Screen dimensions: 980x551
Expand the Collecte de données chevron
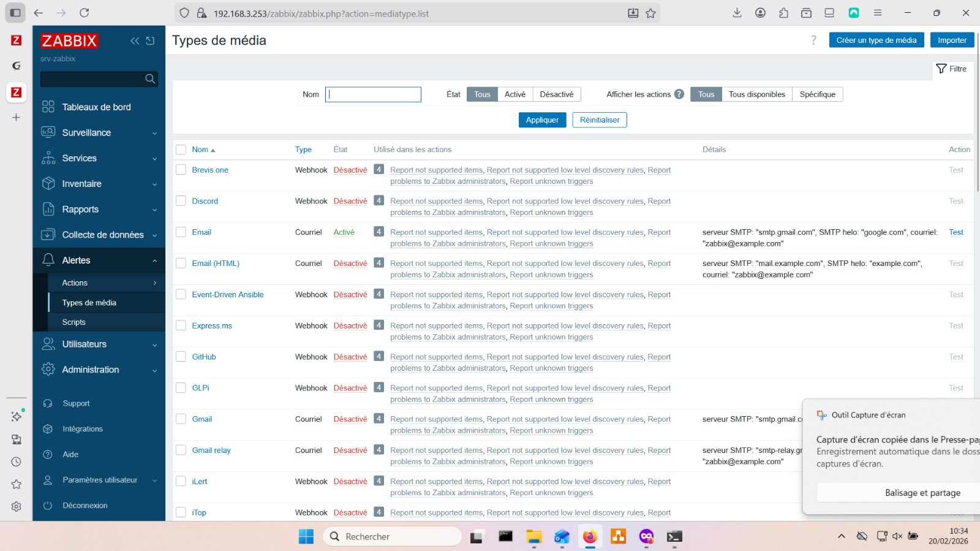click(154, 236)
